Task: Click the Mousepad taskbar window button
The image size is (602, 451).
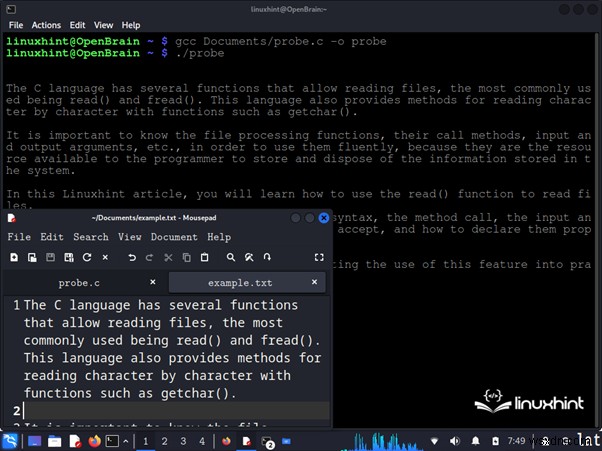Action: click(x=246, y=441)
